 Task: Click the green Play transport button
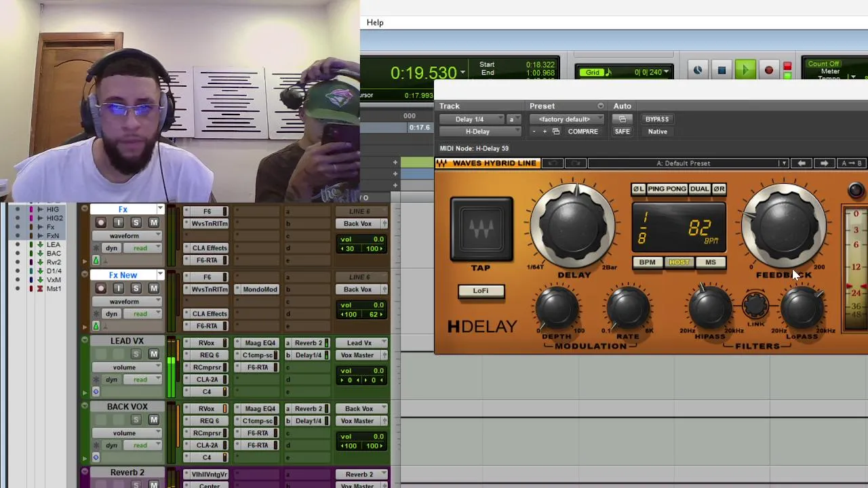[745, 70]
